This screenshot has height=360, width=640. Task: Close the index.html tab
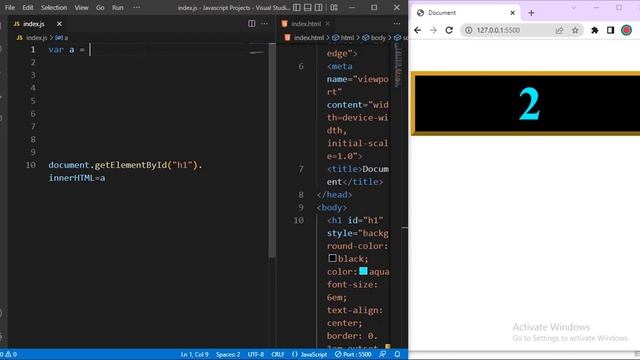pyautogui.click(x=328, y=24)
